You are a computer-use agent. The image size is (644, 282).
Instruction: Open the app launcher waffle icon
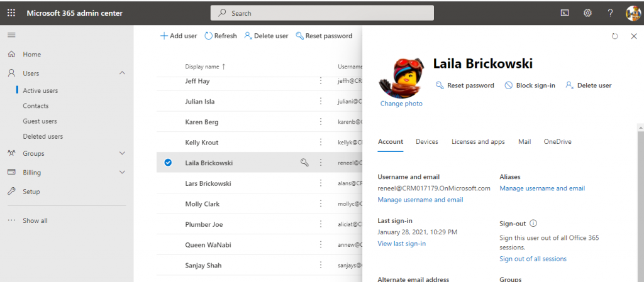point(11,13)
